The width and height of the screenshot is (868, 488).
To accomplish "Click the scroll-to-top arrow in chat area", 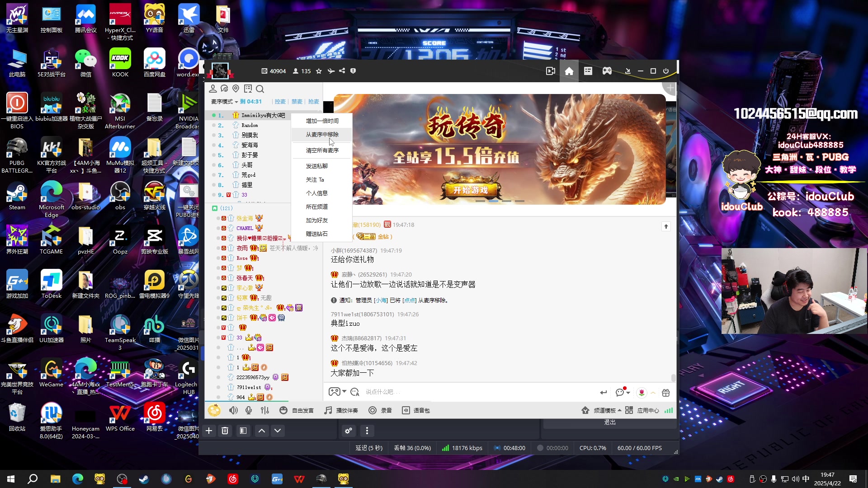I will tap(666, 226).
